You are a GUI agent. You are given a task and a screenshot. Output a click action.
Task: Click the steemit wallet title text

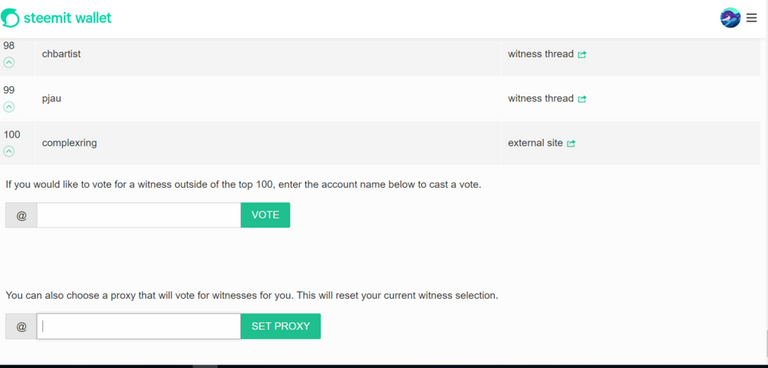(x=68, y=18)
